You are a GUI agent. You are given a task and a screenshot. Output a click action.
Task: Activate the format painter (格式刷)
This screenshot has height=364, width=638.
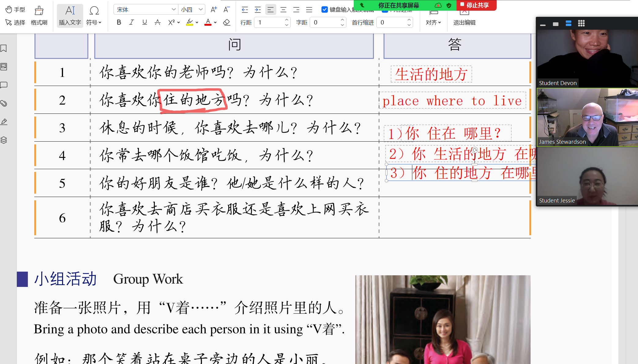(39, 16)
